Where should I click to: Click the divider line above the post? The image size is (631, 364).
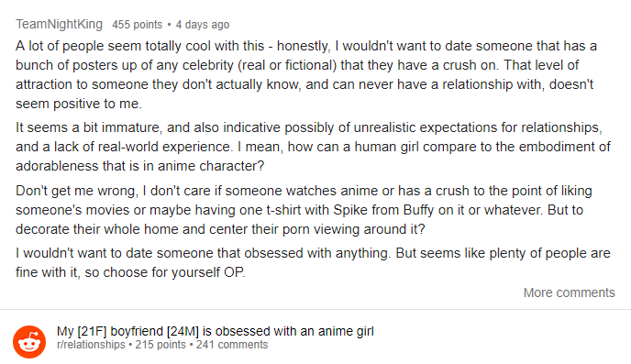[x=315, y=309]
